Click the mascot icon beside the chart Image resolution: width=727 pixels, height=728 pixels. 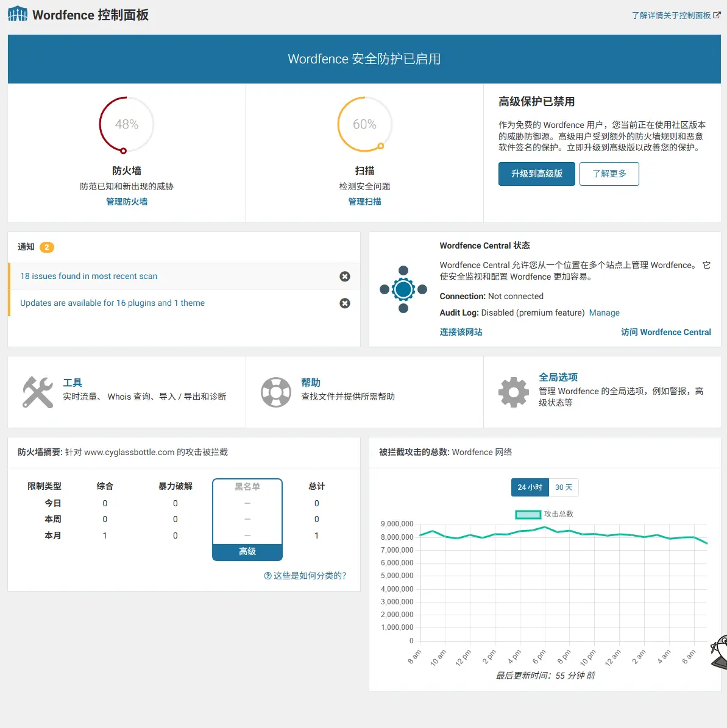pos(719,652)
